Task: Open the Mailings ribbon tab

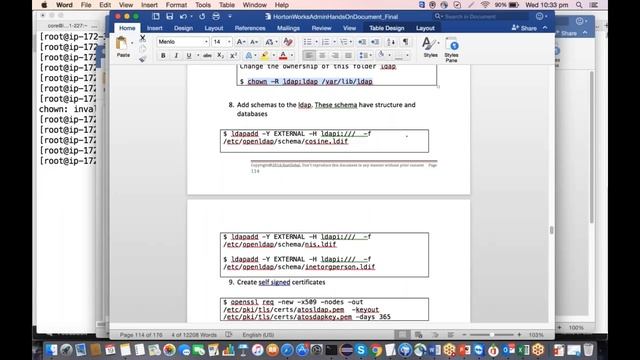Action: 288,28
